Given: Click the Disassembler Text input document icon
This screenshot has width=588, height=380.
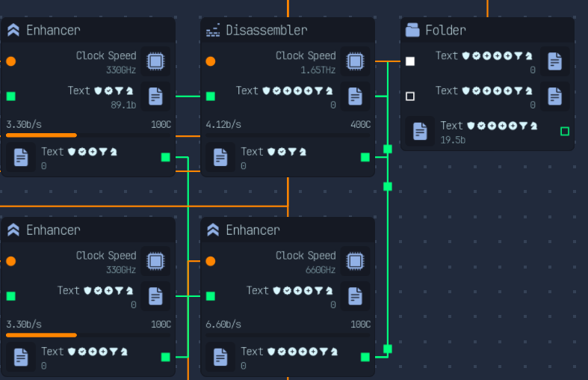Looking at the screenshot, I should pos(355,96).
